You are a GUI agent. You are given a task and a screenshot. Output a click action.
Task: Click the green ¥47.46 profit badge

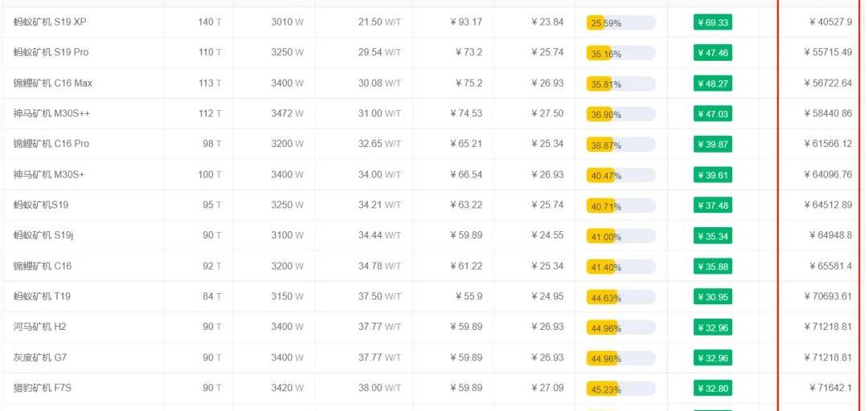[x=712, y=53]
